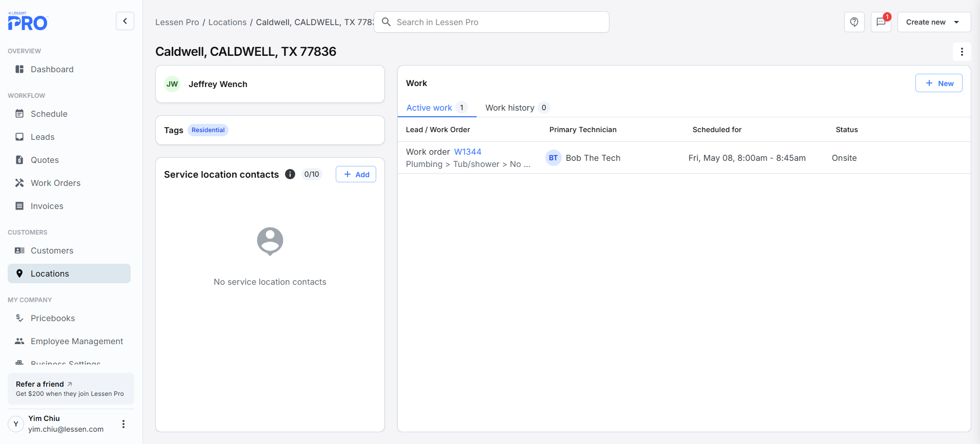The width and height of the screenshot is (980, 444).
Task: Click the Pricebooks icon
Action: tap(19, 318)
